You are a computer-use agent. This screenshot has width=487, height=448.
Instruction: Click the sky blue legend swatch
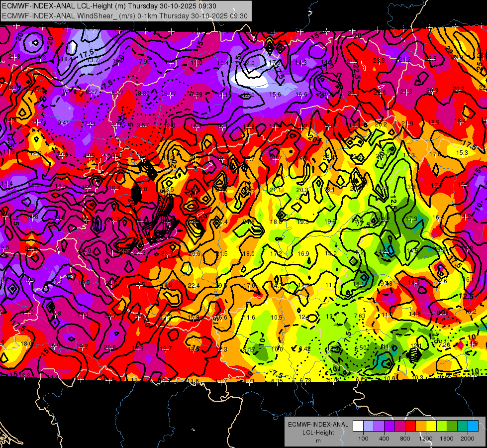coord(473,426)
